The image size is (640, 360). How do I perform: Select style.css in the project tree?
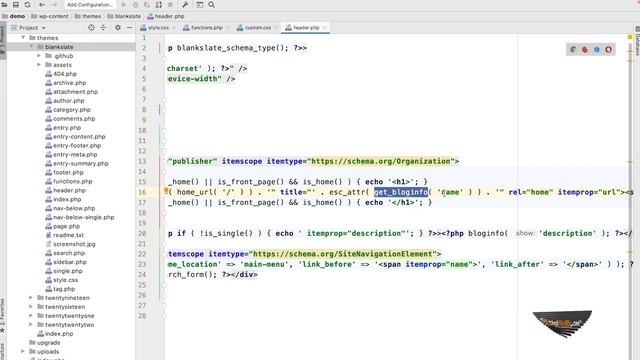62,280
